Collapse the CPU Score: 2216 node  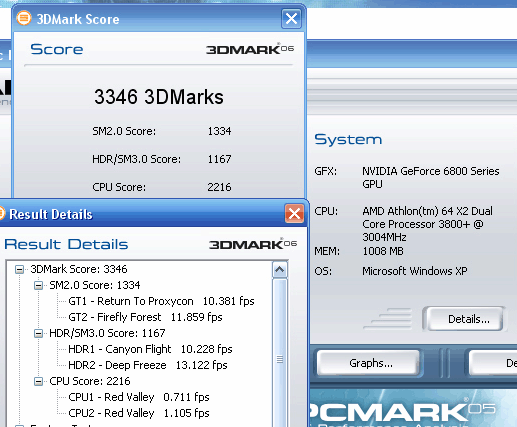click(39, 381)
